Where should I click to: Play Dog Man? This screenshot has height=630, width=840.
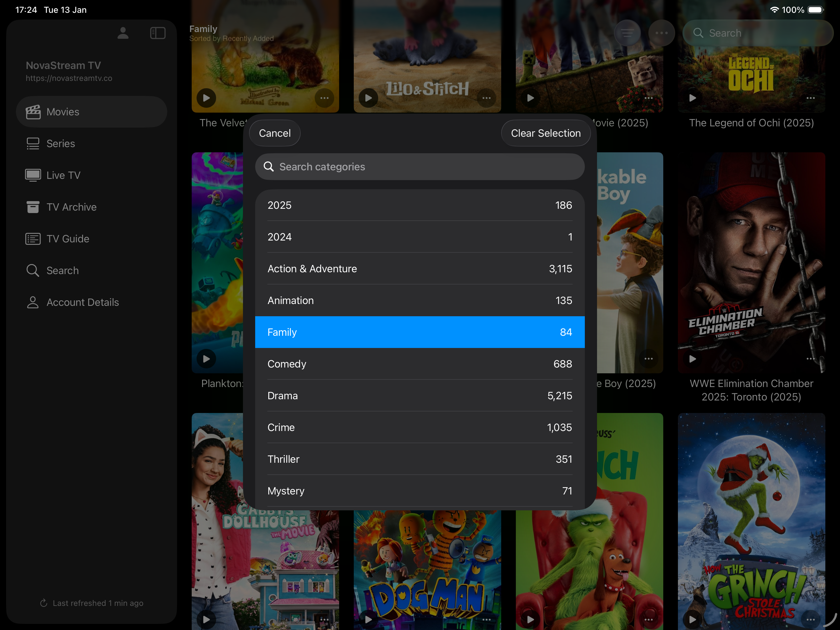coord(368,619)
